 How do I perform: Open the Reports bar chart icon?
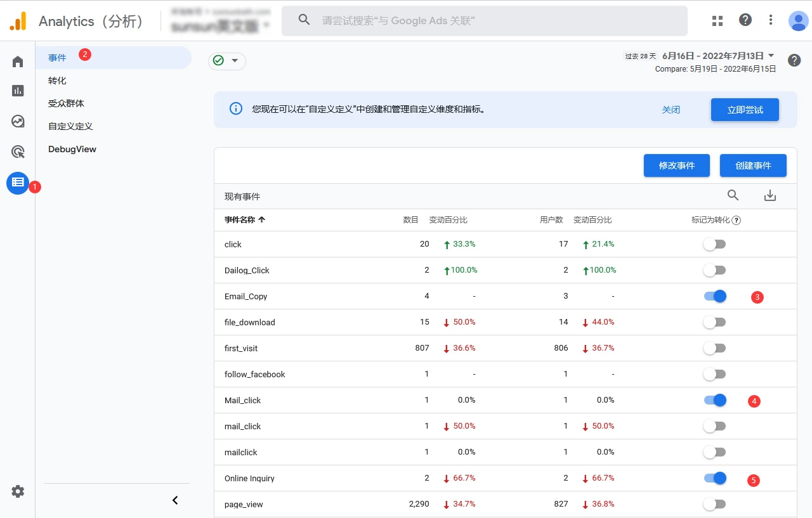click(x=18, y=91)
